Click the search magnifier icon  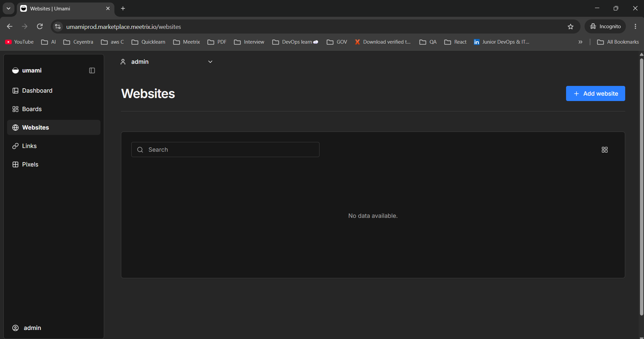(140, 150)
